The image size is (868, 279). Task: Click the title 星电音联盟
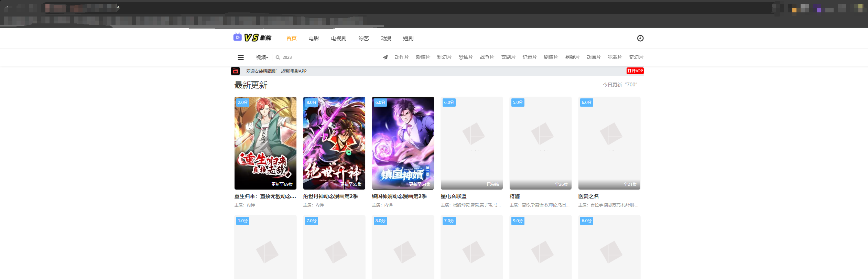pos(454,196)
